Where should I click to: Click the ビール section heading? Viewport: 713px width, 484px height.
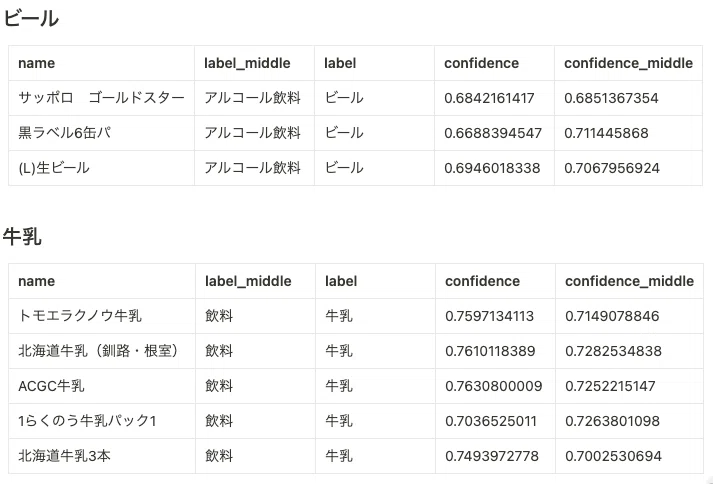(x=31, y=19)
